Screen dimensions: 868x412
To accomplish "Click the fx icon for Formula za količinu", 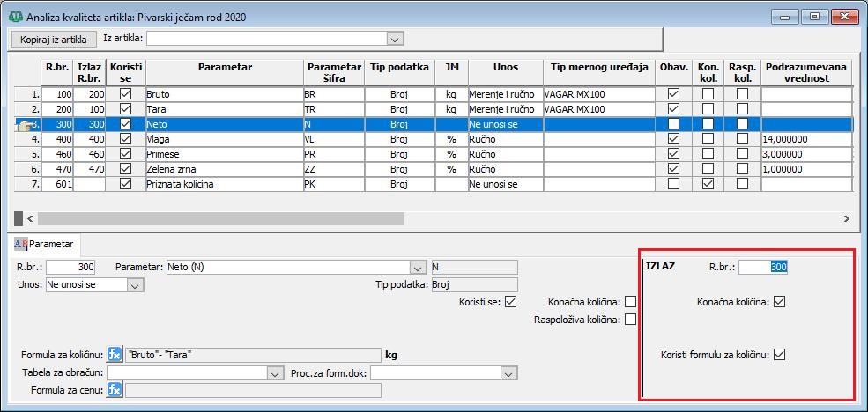I will pyautogui.click(x=115, y=355).
